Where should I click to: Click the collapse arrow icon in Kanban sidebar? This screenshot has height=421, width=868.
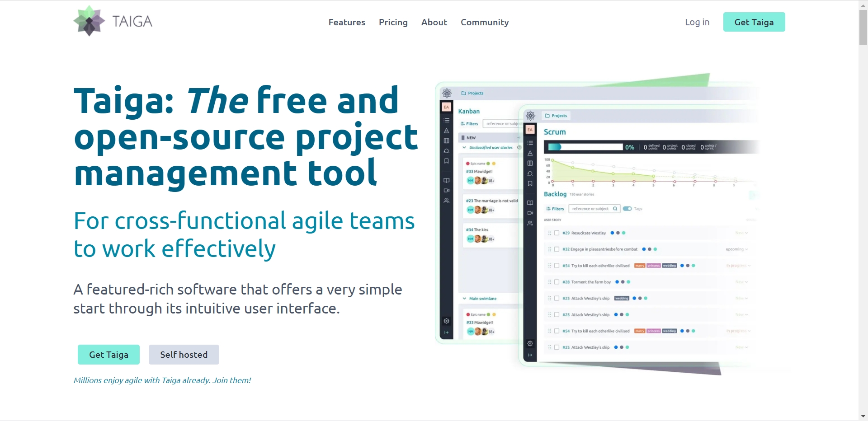[446, 332]
